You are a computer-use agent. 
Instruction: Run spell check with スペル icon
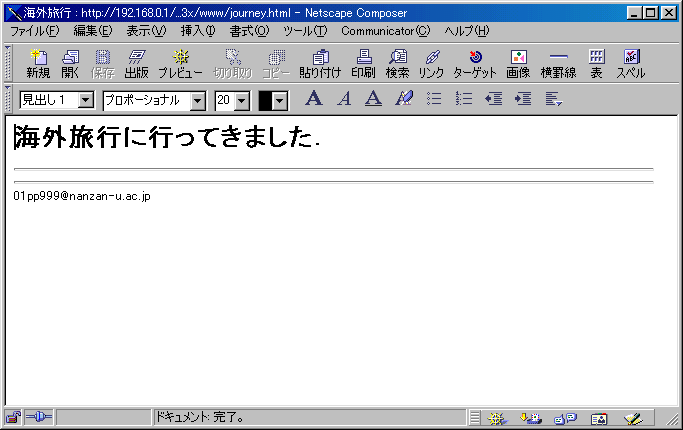[631, 64]
